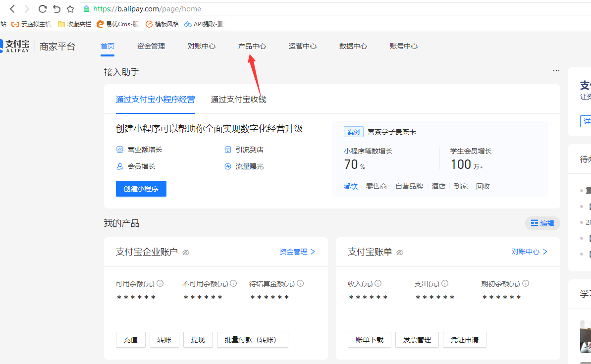This screenshot has width=591, height=364.
Task: Click the 创建小程序 button
Action: pos(141,189)
